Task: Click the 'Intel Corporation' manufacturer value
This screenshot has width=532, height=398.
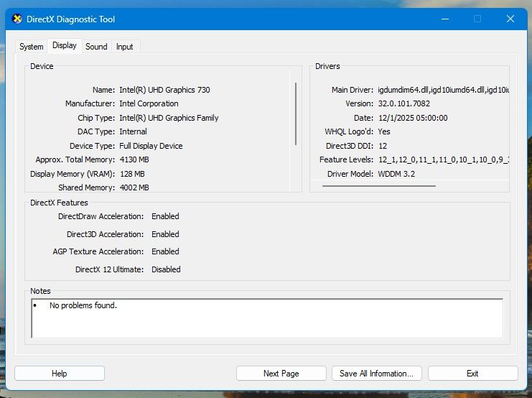Action: [x=149, y=103]
